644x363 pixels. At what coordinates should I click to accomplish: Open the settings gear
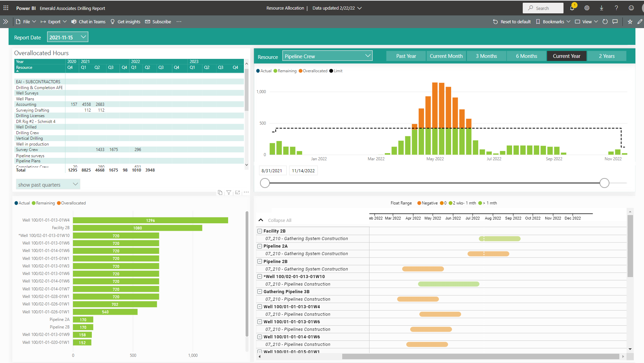click(587, 8)
